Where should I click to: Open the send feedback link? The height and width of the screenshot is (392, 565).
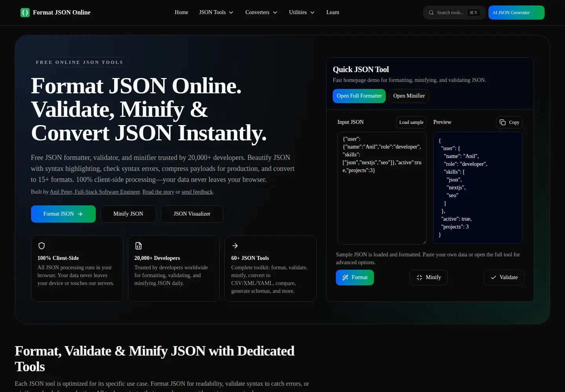tap(197, 192)
